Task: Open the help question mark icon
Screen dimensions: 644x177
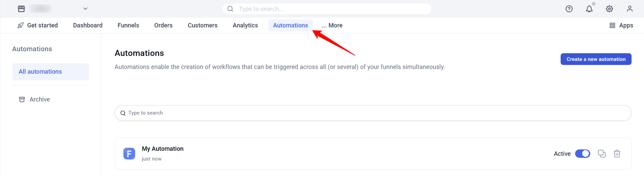Action: (569, 9)
